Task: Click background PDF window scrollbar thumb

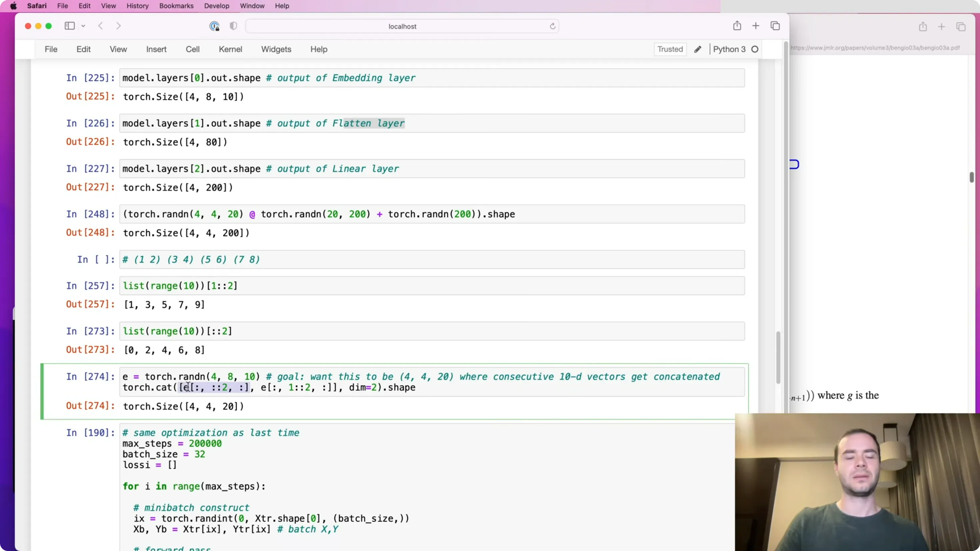Action: click(972, 177)
